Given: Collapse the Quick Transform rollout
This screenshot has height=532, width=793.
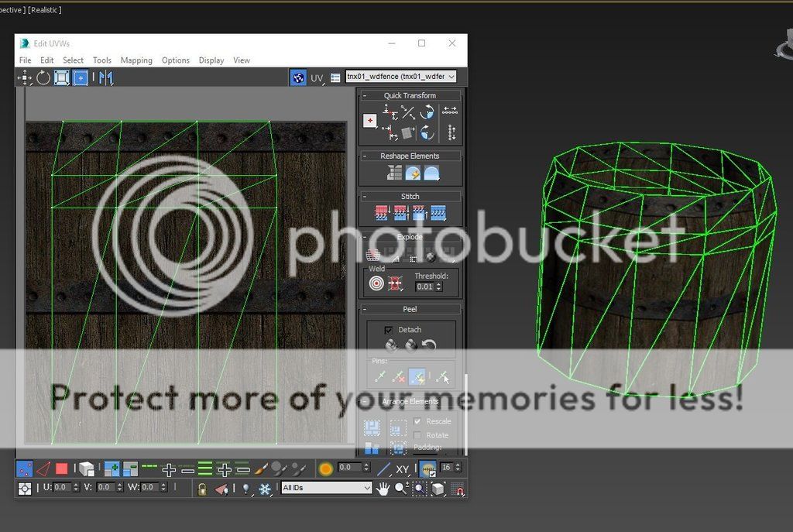Looking at the screenshot, I should coord(365,95).
